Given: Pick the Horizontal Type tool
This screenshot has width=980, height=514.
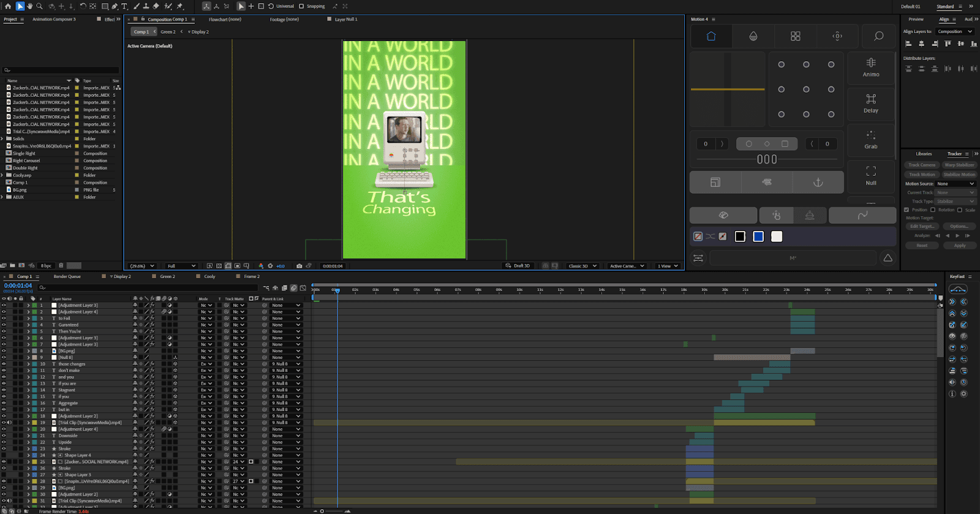Looking at the screenshot, I should [124, 6].
